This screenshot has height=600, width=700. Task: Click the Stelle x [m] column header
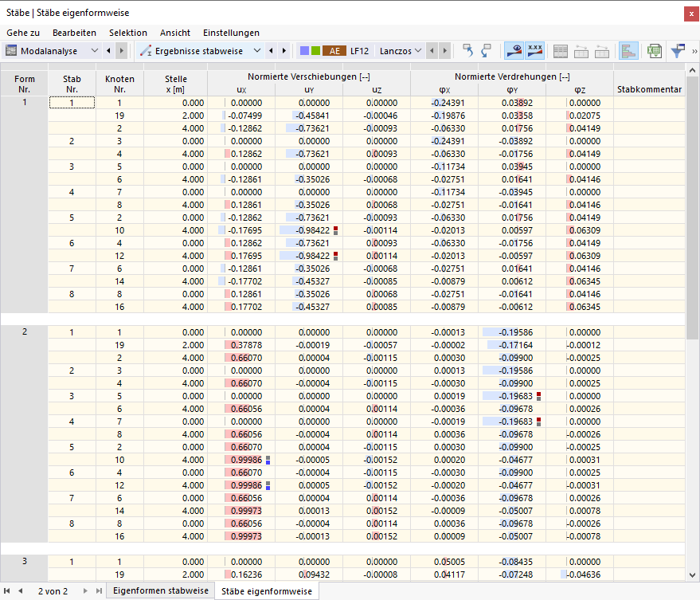coord(175,84)
